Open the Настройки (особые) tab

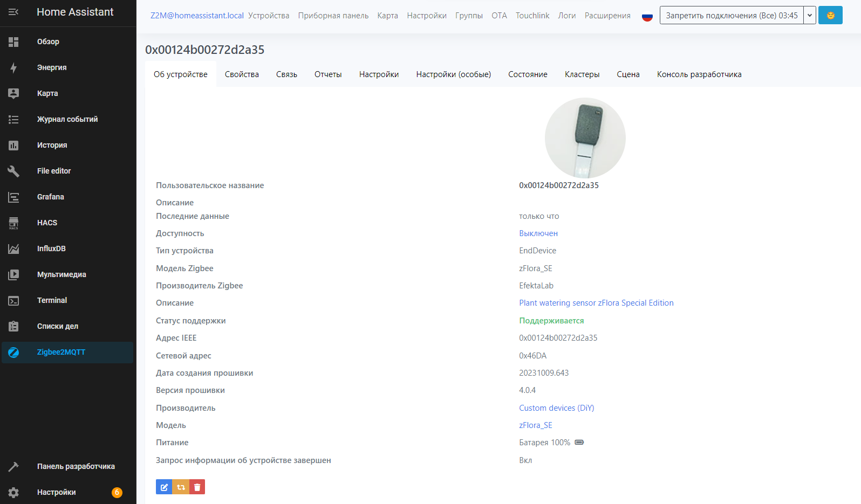[x=453, y=74]
